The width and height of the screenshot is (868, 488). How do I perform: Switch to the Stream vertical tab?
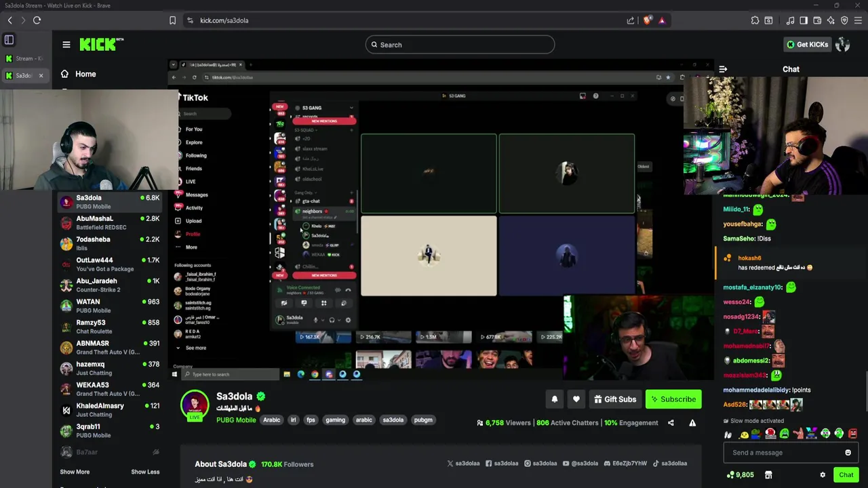[x=24, y=58]
